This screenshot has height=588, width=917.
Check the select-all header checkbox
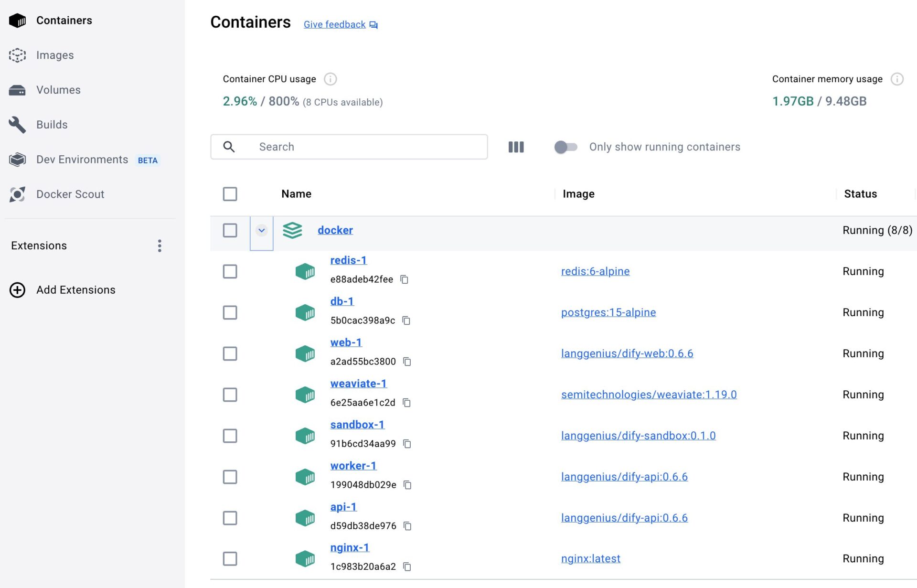pyautogui.click(x=230, y=194)
